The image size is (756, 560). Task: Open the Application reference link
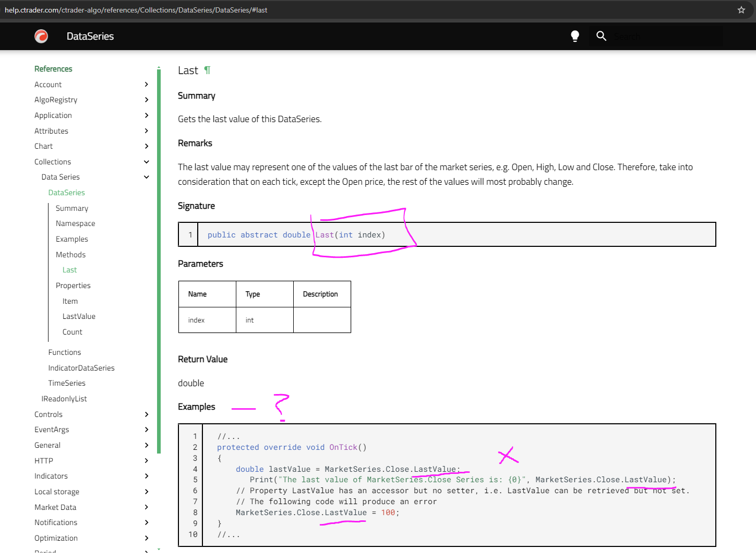[x=53, y=115]
